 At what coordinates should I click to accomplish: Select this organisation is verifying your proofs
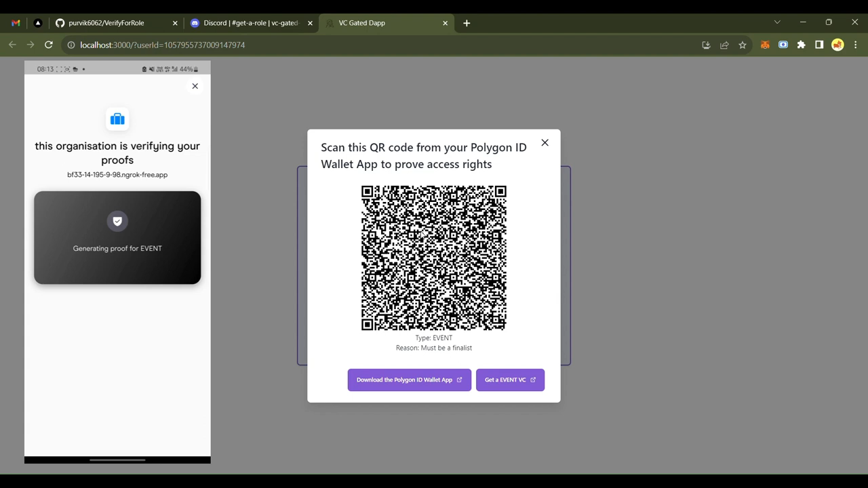click(x=117, y=153)
